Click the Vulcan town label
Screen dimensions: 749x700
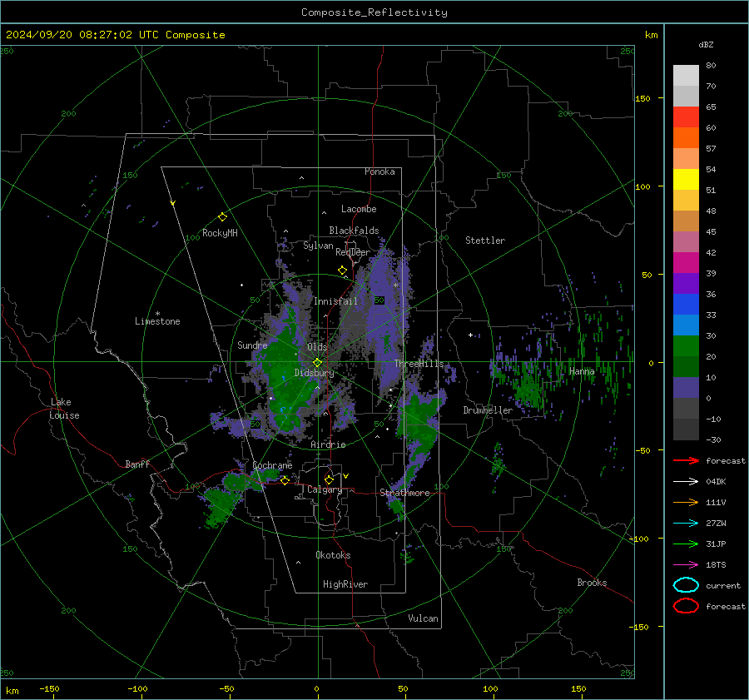click(x=424, y=618)
